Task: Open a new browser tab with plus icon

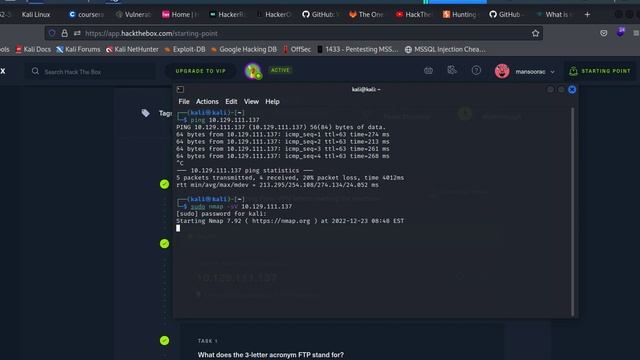Action: coord(587,14)
